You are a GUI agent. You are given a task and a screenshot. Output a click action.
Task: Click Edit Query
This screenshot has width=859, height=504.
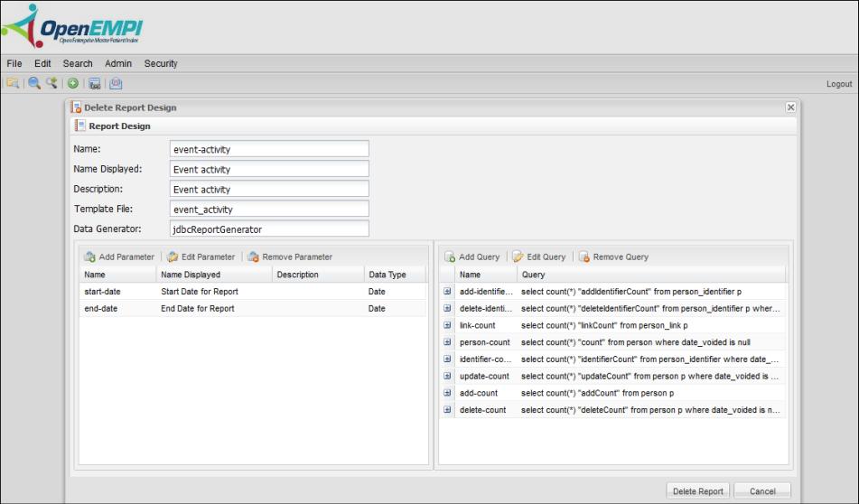(x=539, y=257)
